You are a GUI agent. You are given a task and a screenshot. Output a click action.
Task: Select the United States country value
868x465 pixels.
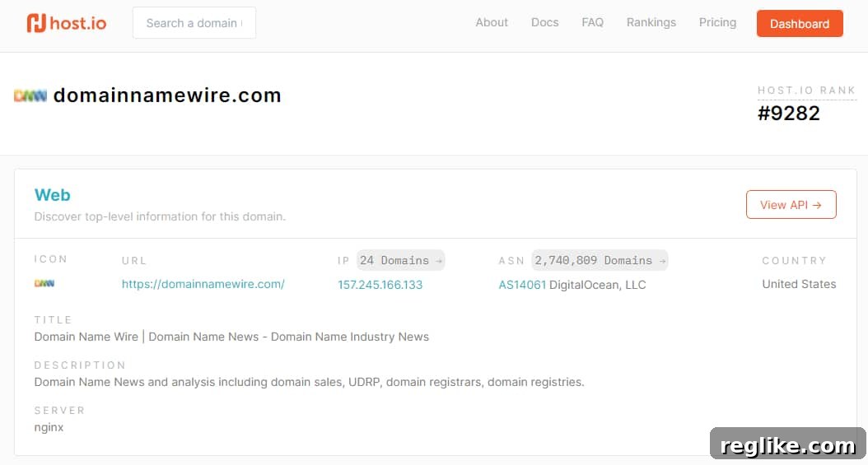point(799,284)
